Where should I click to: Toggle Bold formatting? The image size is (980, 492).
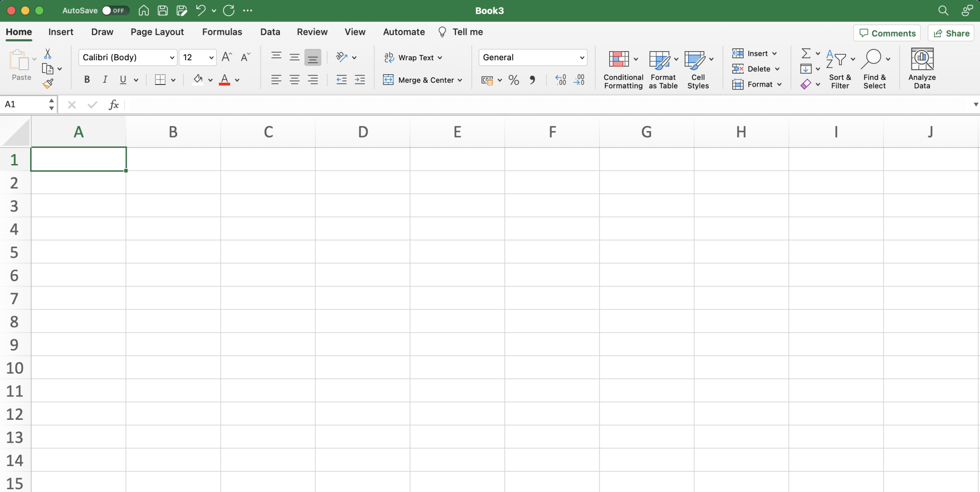click(87, 79)
